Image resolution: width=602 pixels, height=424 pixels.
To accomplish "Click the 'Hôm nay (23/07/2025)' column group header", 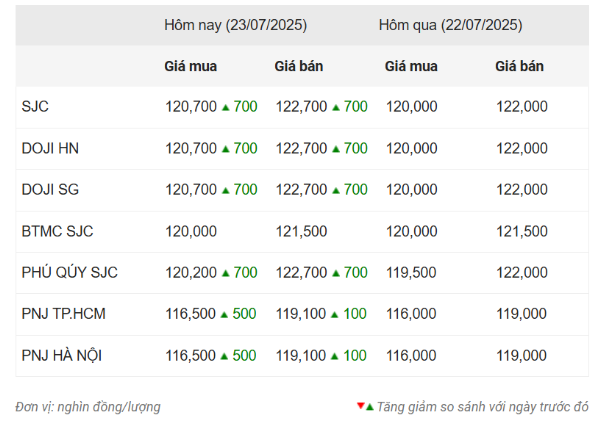I will click(235, 25).
